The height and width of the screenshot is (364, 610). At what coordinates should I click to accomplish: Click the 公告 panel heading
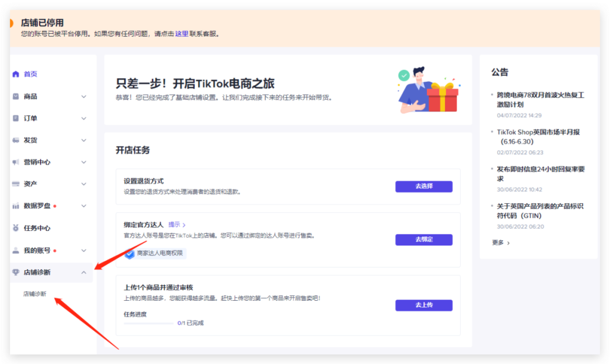pos(499,72)
